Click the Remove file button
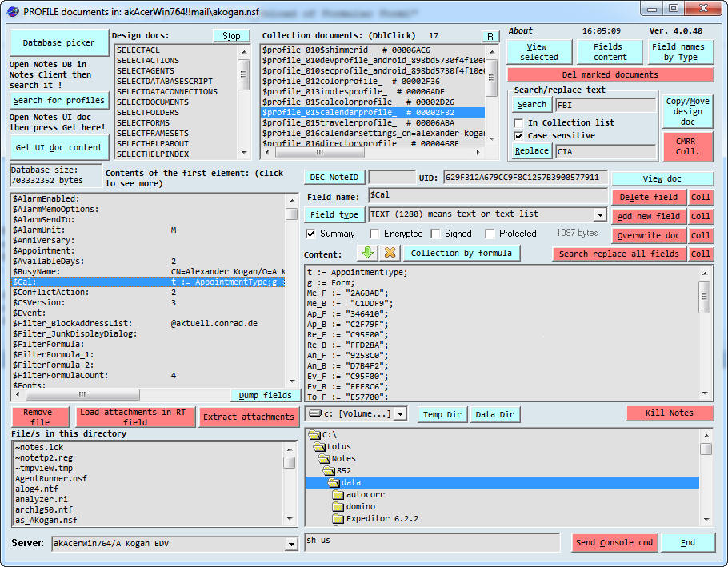Screen dimensions: 728x567 (40, 417)
